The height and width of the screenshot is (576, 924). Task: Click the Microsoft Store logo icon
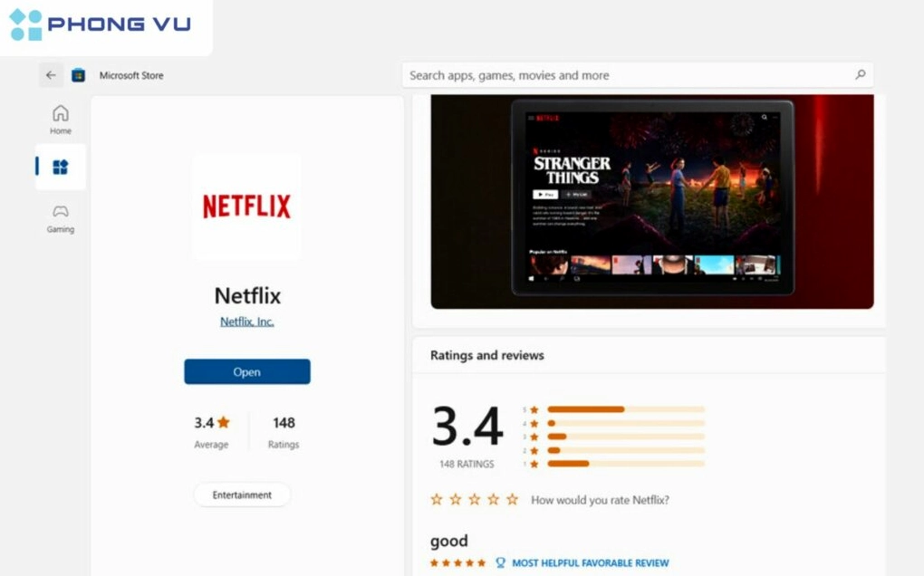pos(79,75)
